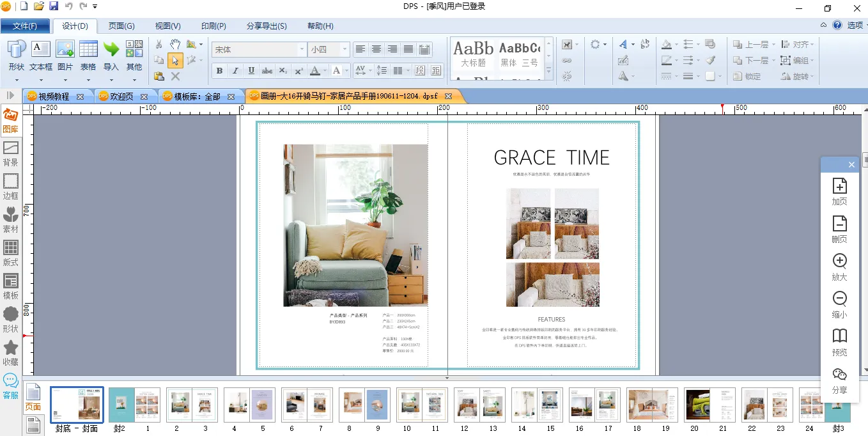Toggle italic text formatting
The height and width of the screenshot is (436, 868).
point(235,71)
